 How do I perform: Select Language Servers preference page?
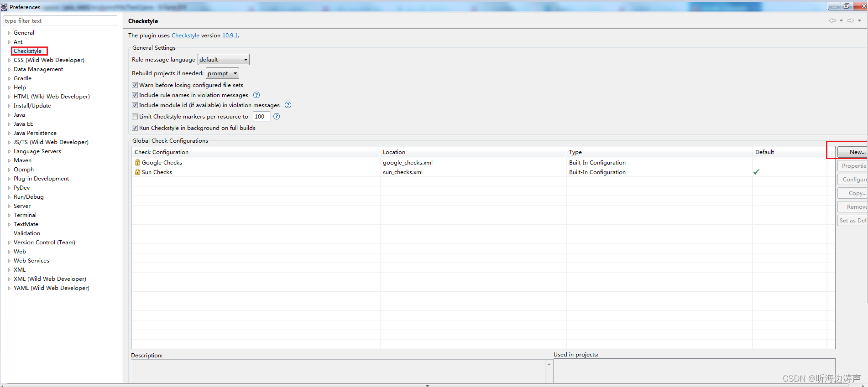pos(37,151)
